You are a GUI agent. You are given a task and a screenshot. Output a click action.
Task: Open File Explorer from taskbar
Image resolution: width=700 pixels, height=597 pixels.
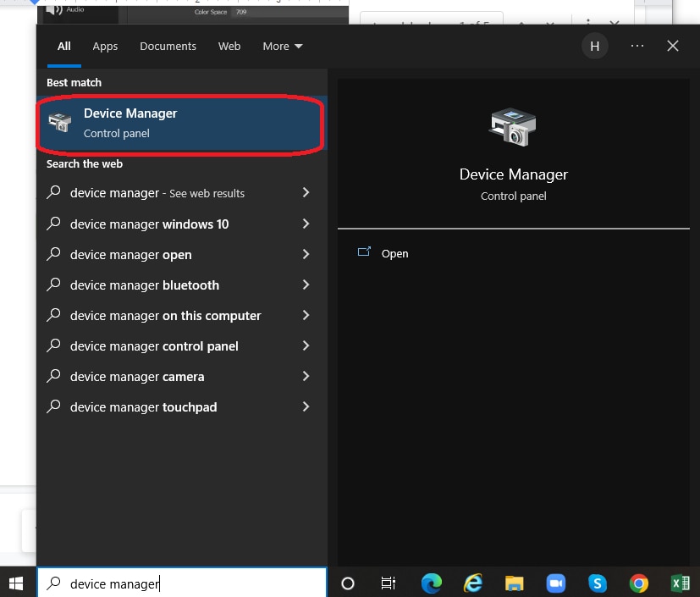point(514,583)
